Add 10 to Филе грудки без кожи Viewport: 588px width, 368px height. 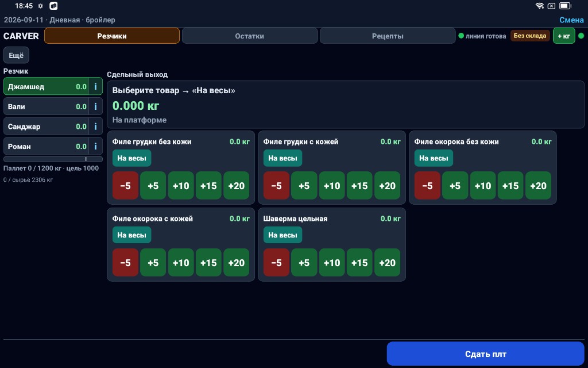click(181, 186)
